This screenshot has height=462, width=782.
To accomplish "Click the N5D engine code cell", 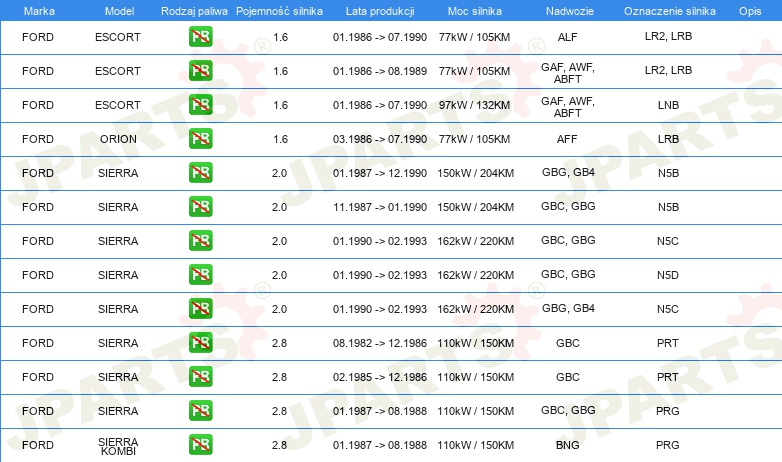I will [668, 275].
